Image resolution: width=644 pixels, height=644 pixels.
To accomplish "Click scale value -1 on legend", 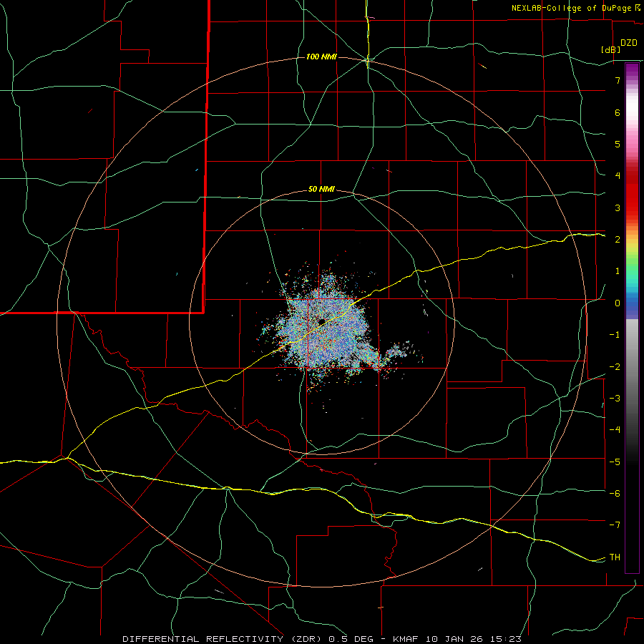I will pyautogui.click(x=615, y=335).
